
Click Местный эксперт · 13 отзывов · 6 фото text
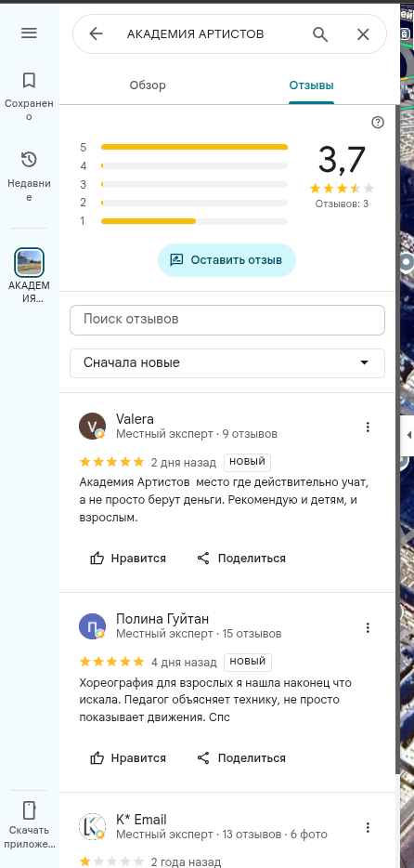222,834
